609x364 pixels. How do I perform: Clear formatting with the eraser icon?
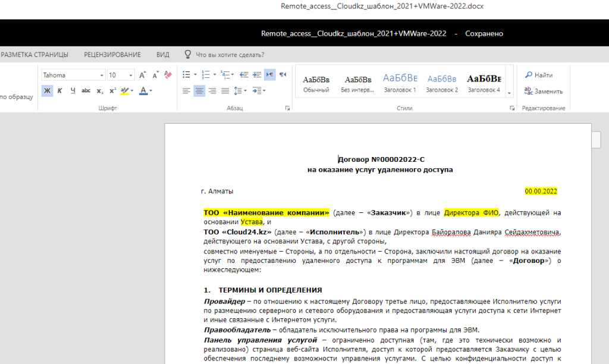pyautogui.click(x=168, y=74)
